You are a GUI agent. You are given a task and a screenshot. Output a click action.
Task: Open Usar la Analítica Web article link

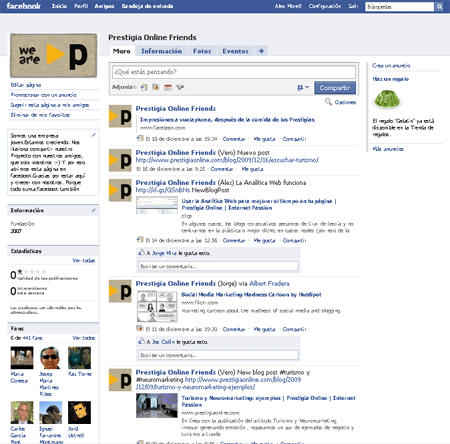259,204
